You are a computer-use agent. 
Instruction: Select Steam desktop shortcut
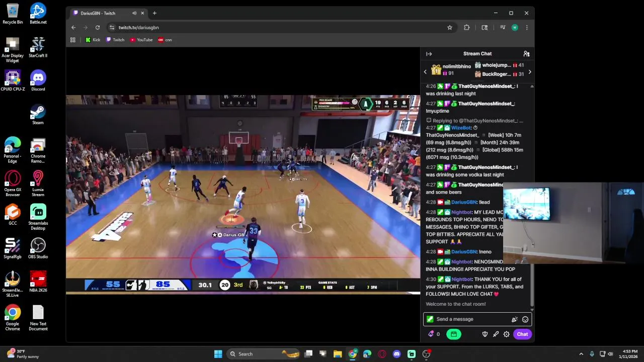38,115
